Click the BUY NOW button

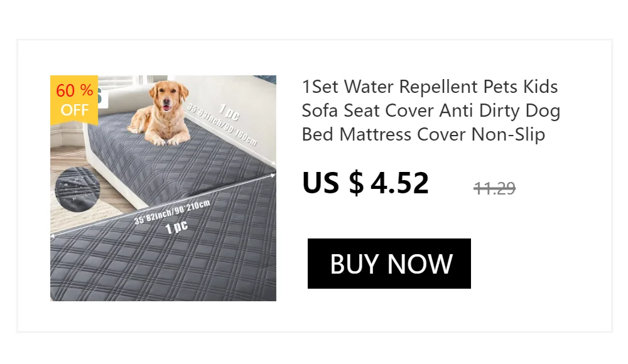coord(389,264)
